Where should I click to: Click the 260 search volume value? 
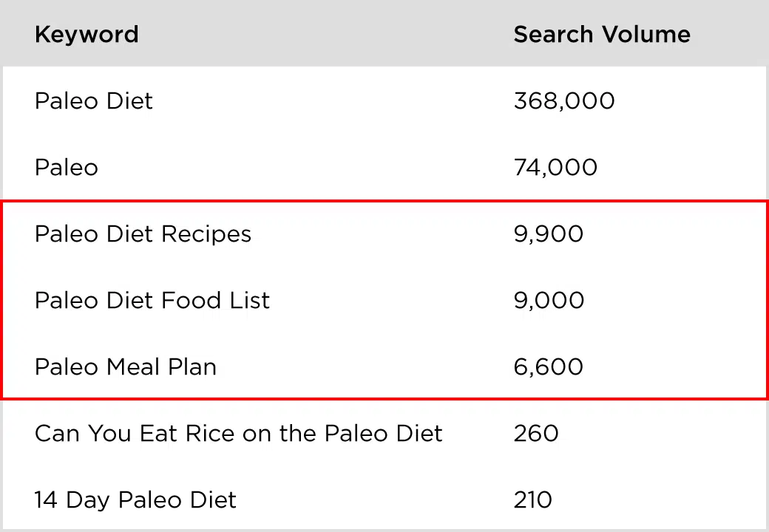point(536,434)
